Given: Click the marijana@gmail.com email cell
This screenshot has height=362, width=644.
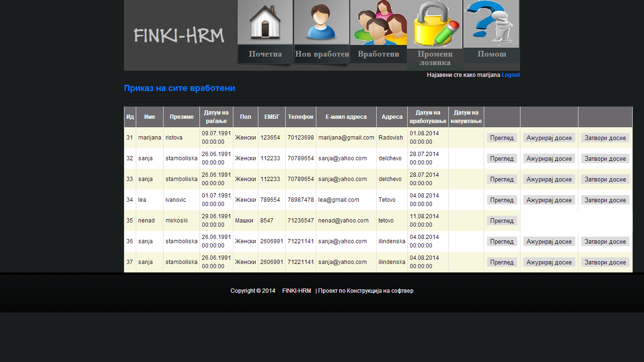Looking at the screenshot, I should tap(346, 138).
